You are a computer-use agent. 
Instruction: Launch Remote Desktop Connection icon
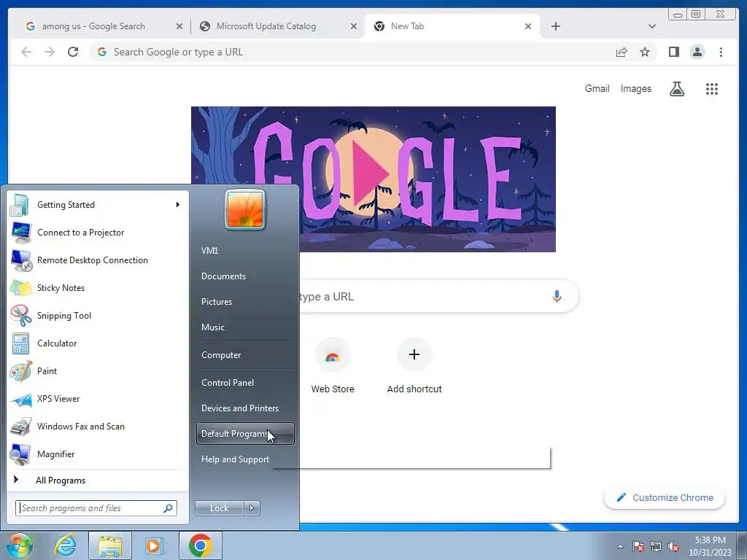pos(21,260)
